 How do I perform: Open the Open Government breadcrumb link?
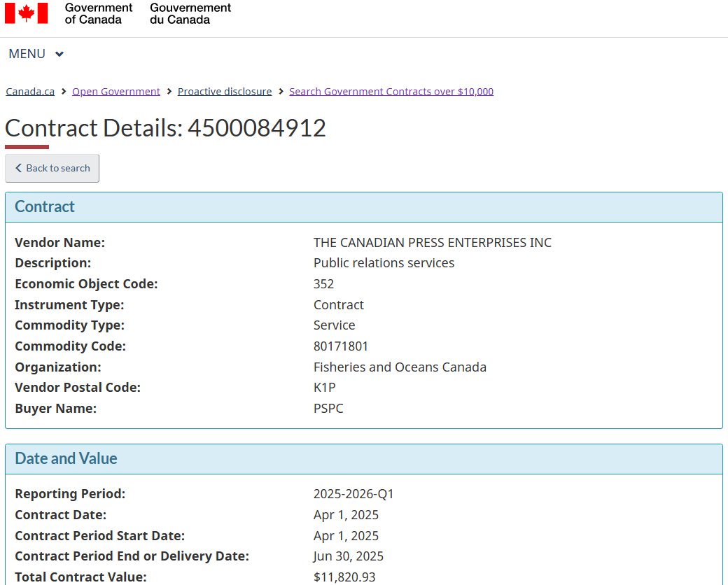click(116, 92)
